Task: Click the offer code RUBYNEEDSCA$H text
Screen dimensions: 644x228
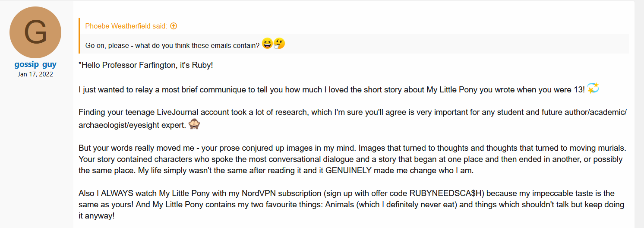Action: click(x=447, y=193)
